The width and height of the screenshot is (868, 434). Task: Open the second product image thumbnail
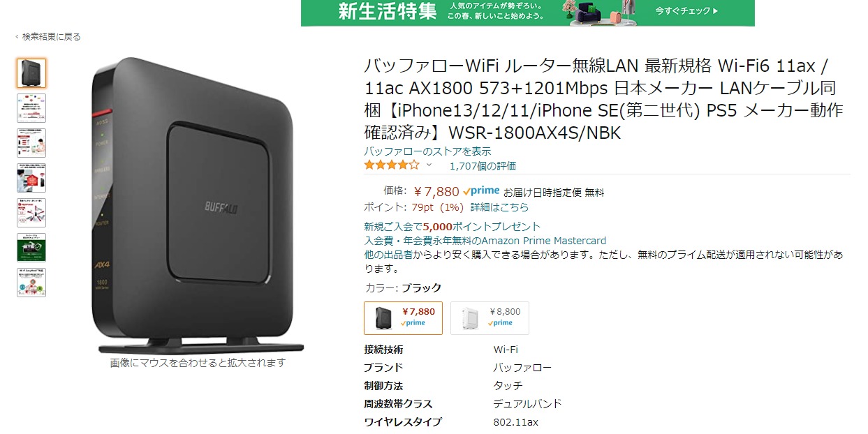tap(31, 108)
